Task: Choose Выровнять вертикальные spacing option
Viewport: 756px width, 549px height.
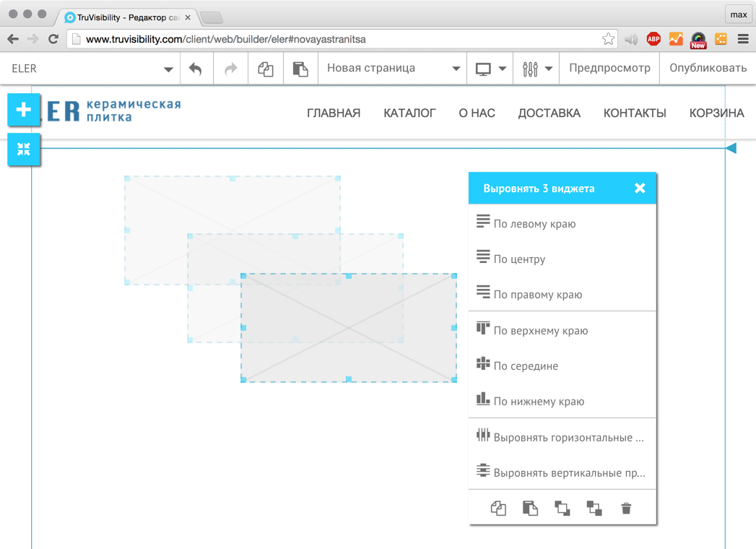Action: point(562,472)
